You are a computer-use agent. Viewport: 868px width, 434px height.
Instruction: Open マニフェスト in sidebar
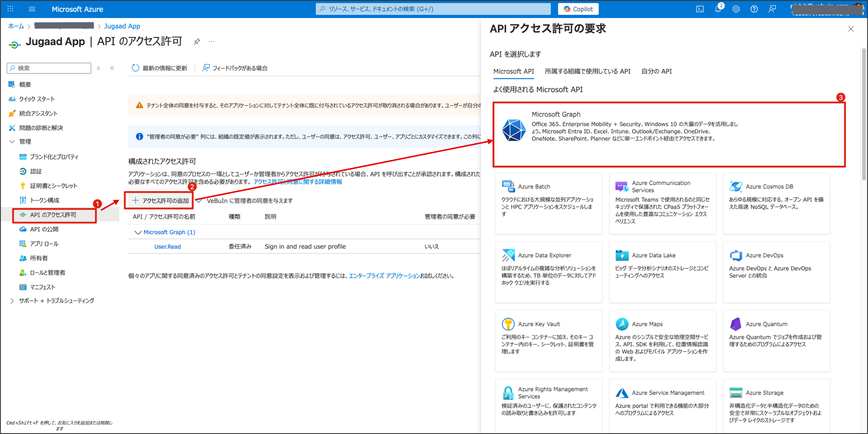click(42, 287)
